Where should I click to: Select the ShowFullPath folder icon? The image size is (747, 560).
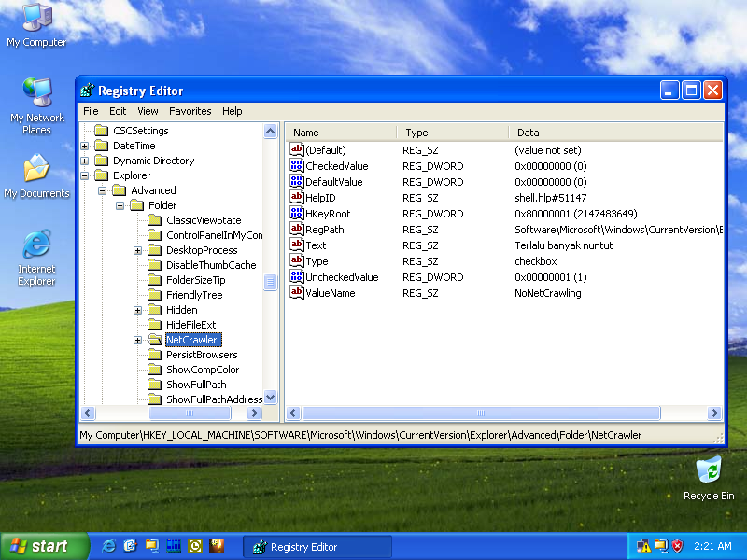tap(154, 385)
